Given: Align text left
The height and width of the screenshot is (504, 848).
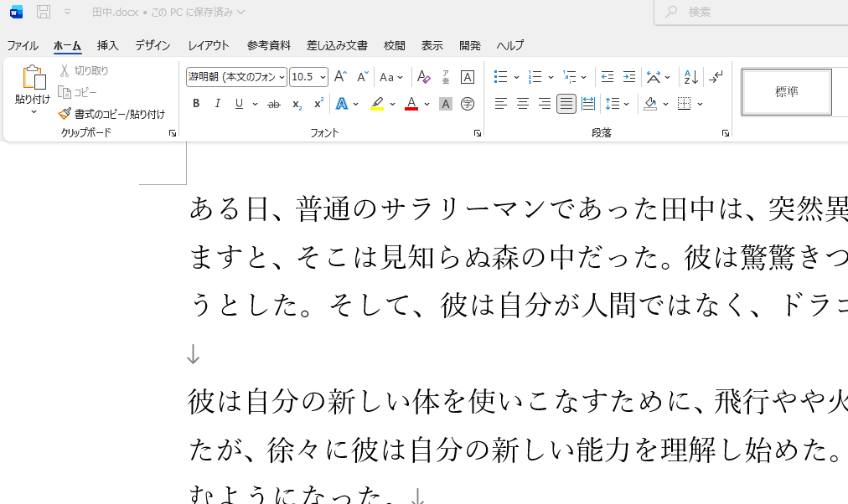Looking at the screenshot, I should [501, 104].
